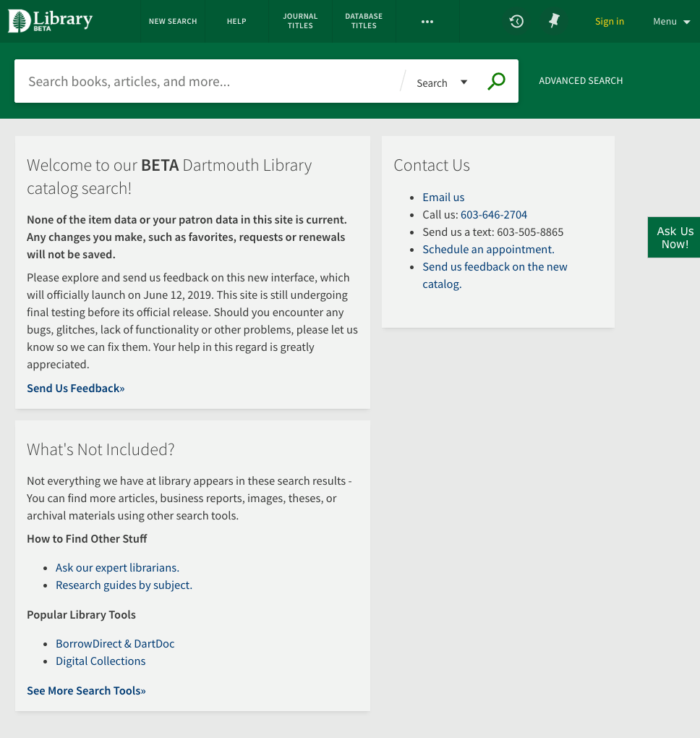This screenshot has height=738, width=700.
Task: Go to Journal Titles
Action: click(300, 21)
